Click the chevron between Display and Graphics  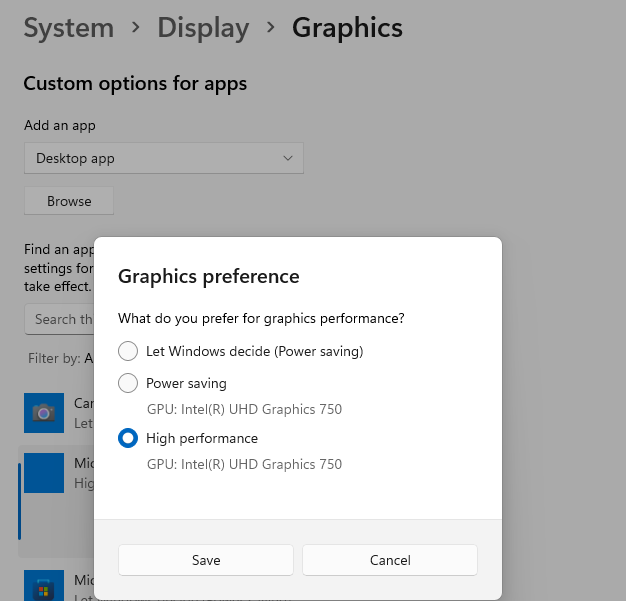coord(271,27)
